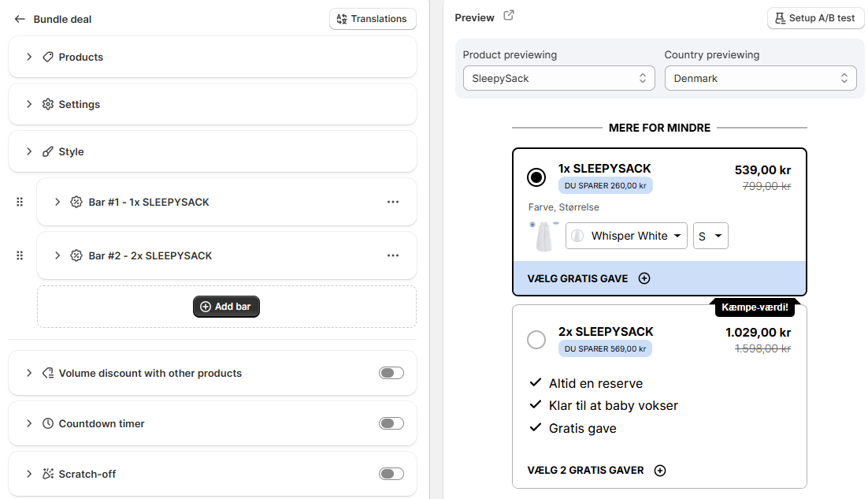Click the Farve, Størrelse label
The height and width of the screenshot is (499, 868).
(563, 207)
